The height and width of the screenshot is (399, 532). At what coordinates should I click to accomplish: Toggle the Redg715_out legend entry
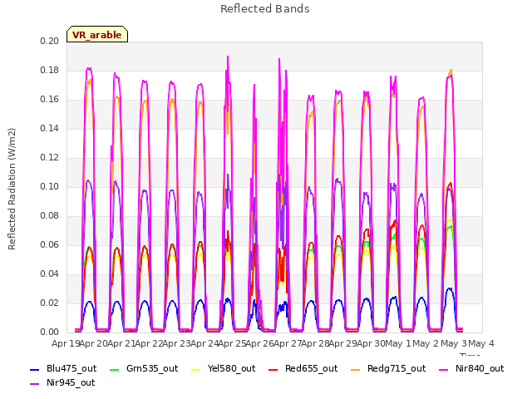coord(388,368)
